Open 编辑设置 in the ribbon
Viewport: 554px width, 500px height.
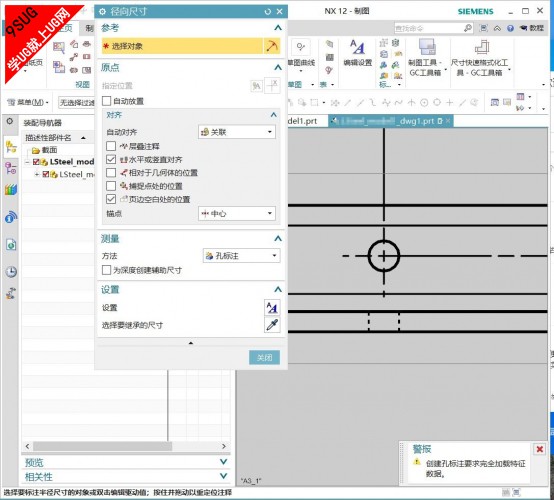[x=358, y=53]
